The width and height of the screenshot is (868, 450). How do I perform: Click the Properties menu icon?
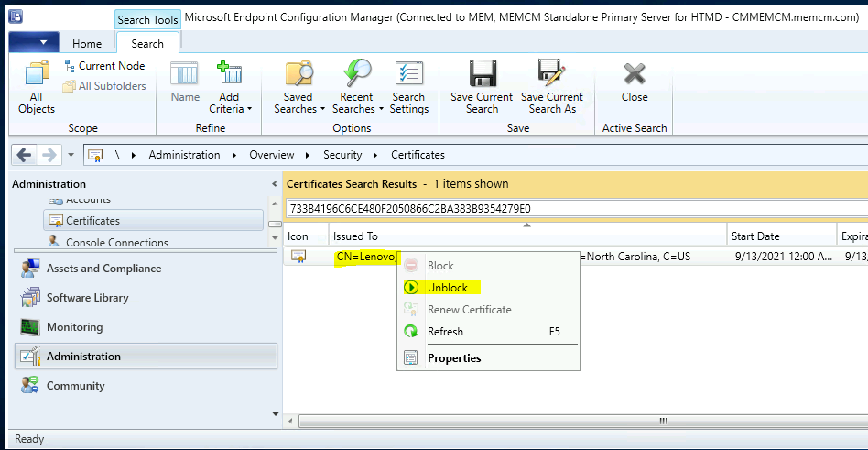pos(411,358)
